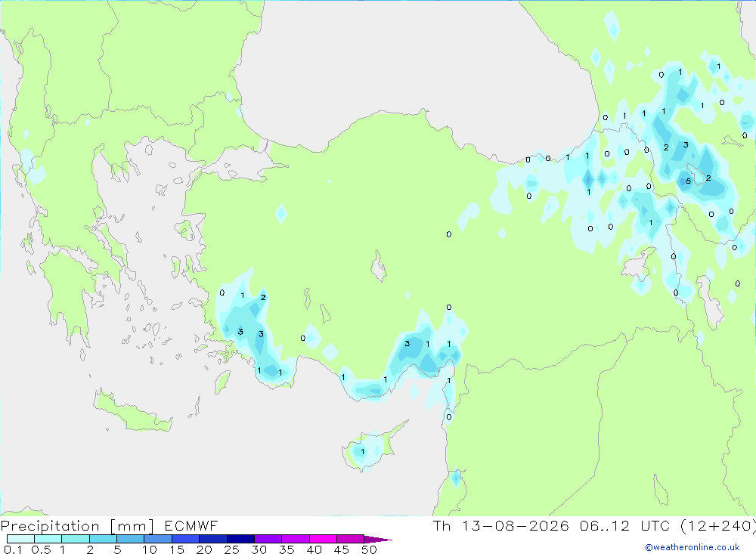Screen dimensions: 756x554
Task: Click the 0.1–0.5 mm palest legend swatch
Action: [x=20, y=539]
